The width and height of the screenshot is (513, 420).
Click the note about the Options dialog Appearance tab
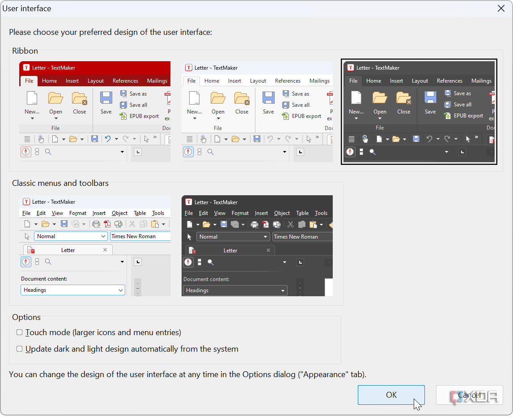coord(187,374)
